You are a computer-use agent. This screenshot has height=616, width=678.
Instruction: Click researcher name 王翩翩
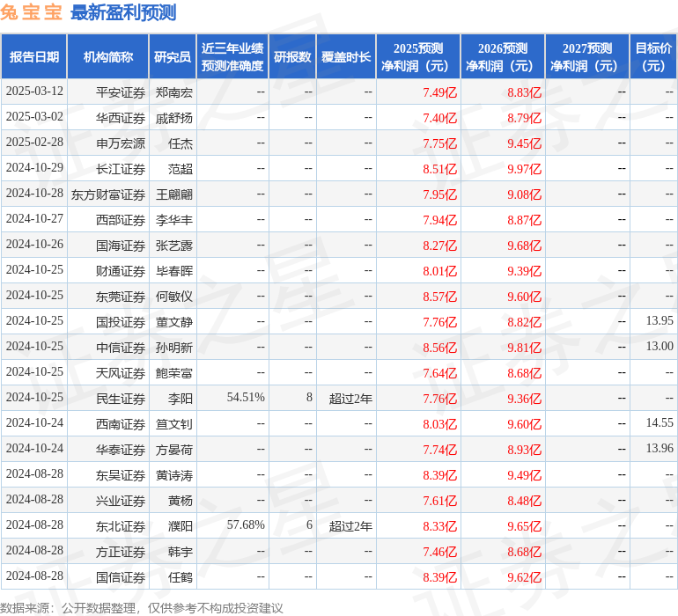click(x=173, y=194)
